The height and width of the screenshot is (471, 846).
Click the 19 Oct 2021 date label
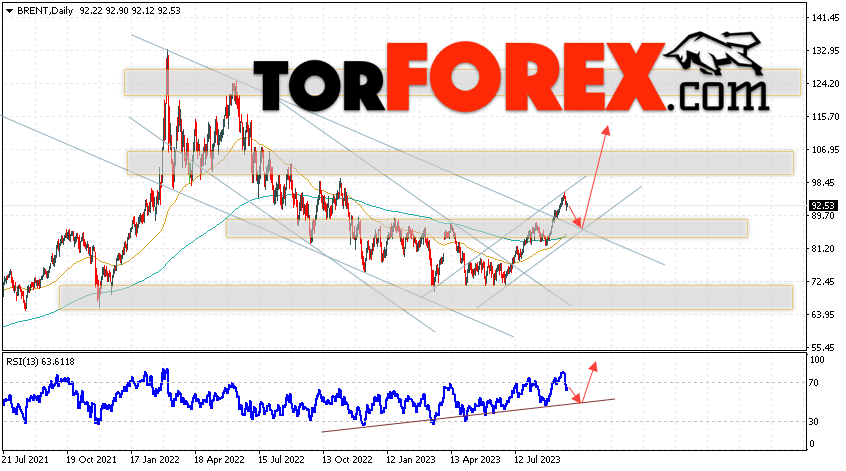91,460
